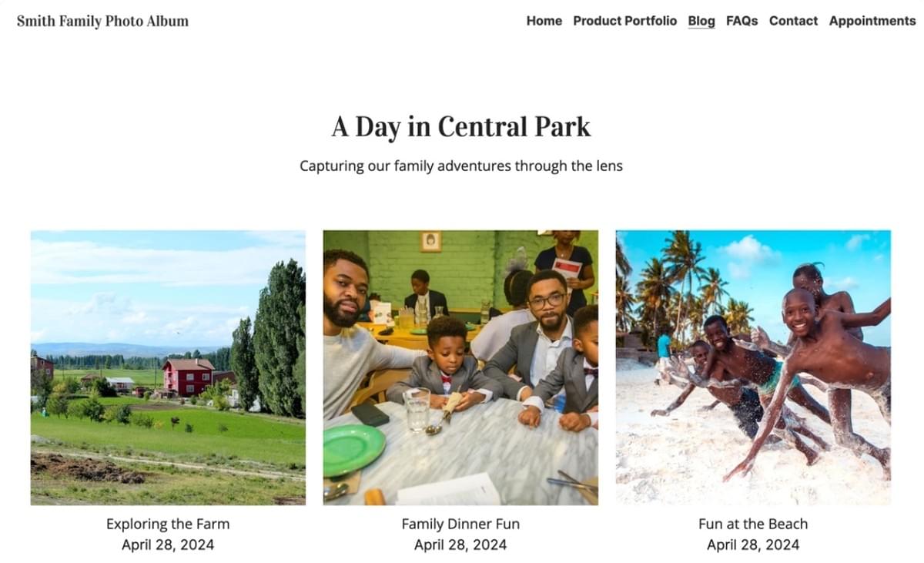
Task: Open the farm landscape photo thumbnail
Action: click(x=168, y=367)
